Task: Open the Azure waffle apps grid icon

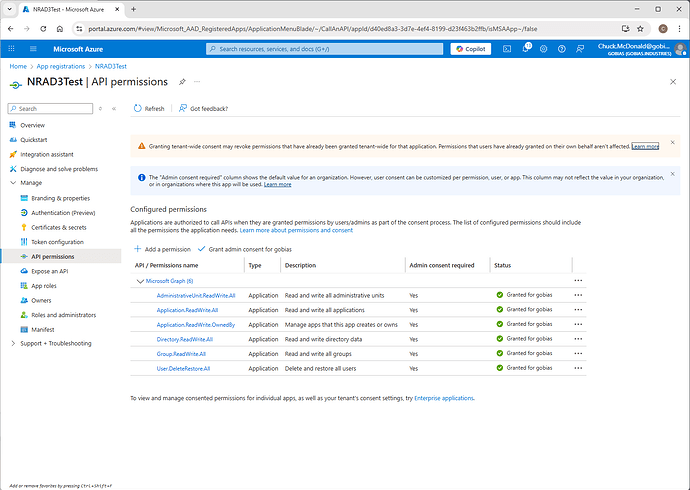Action: tap(11, 49)
